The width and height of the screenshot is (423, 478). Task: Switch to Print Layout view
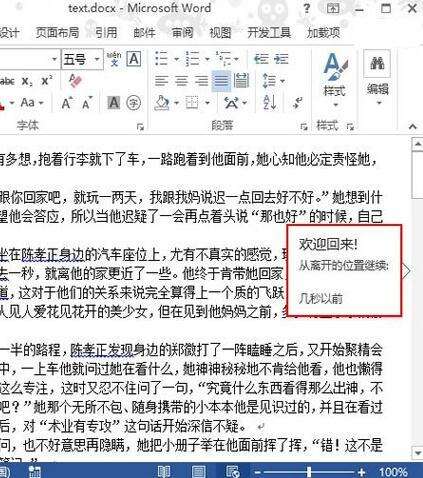pyautogui.click(x=198, y=471)
